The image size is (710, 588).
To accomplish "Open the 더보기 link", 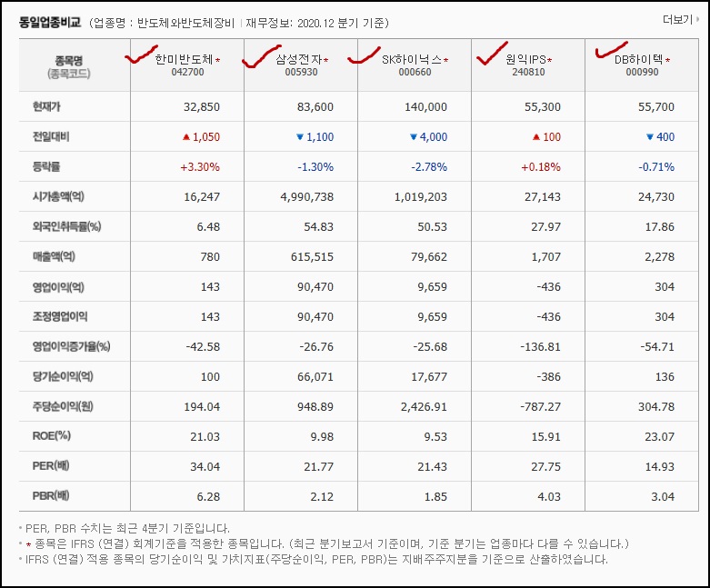I will pos(680,19).
